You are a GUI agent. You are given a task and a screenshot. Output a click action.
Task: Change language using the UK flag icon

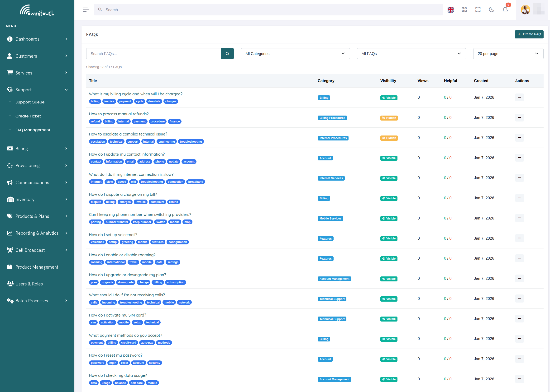(450, 10)
